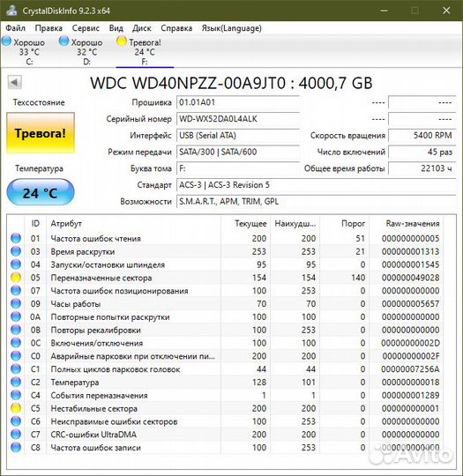Viewport: 463px width, 476px height.
Task: Click the Буква тома field F:
Action: [x=238, y=168]
